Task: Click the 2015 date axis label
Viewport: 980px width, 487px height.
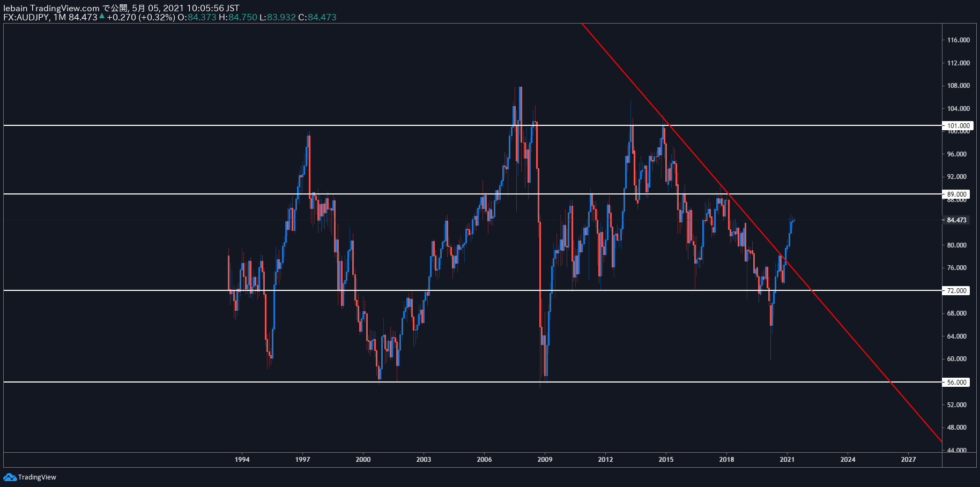Action: tap(666, 460)
